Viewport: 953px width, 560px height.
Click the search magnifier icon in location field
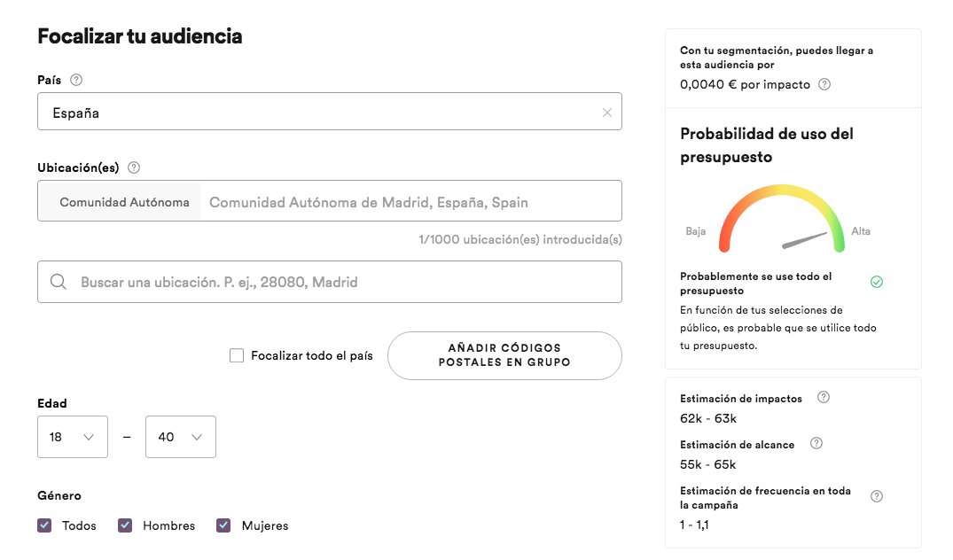[x=59, y=282]
